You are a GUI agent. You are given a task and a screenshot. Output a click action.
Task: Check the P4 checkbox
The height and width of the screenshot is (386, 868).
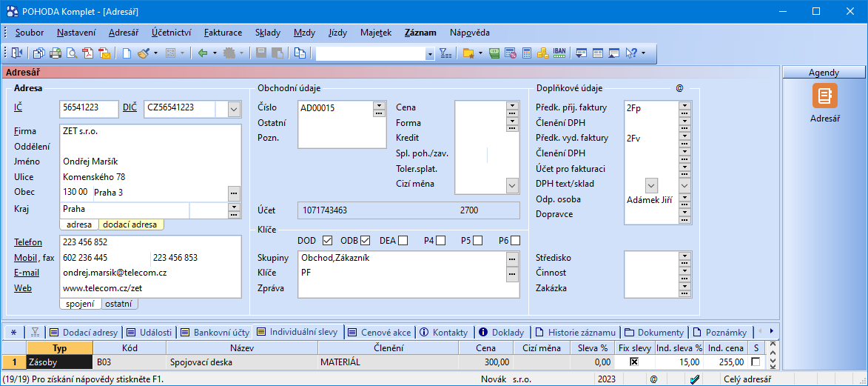(440, 241)
